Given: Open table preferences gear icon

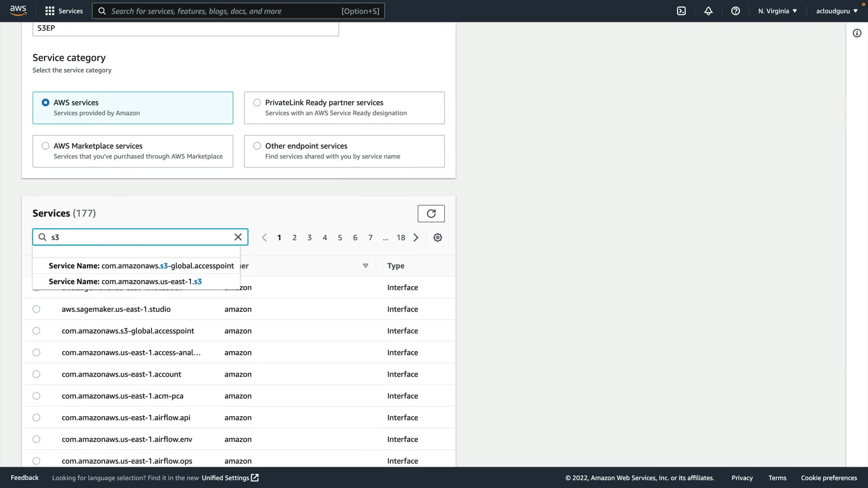Looking at the screenshot, I should coord(438,238).
